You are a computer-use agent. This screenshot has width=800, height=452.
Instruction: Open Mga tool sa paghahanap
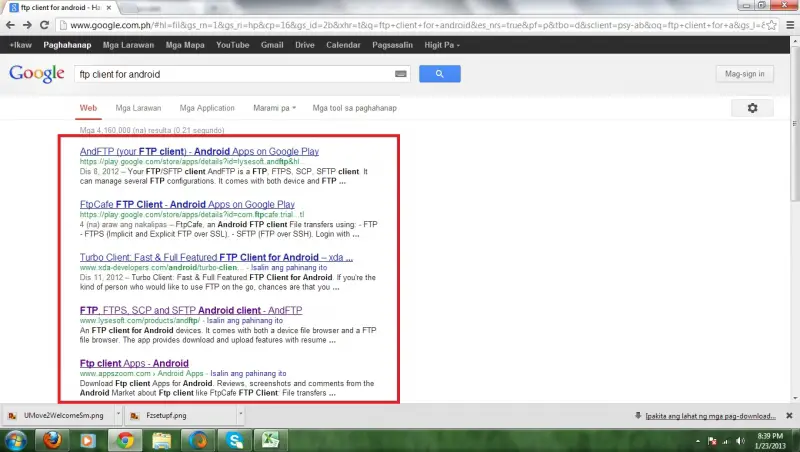[x=355, y=108]
